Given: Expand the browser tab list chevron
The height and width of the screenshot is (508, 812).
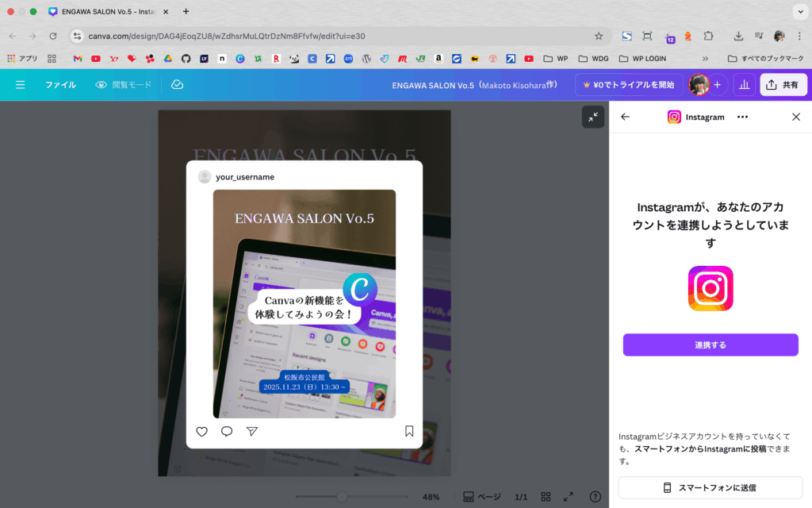Looking at the screenshot, I should pos(799,12).
